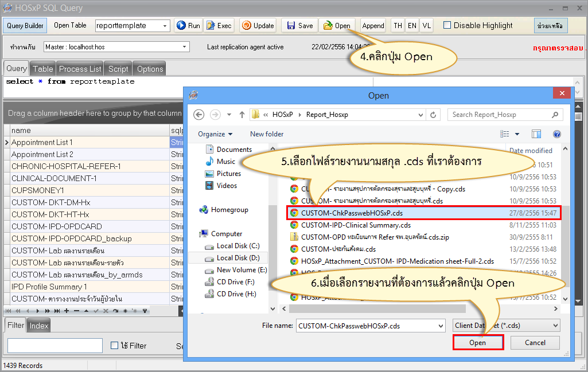
Task: Click the insert record plus icon on navigator
Action: 67,310
